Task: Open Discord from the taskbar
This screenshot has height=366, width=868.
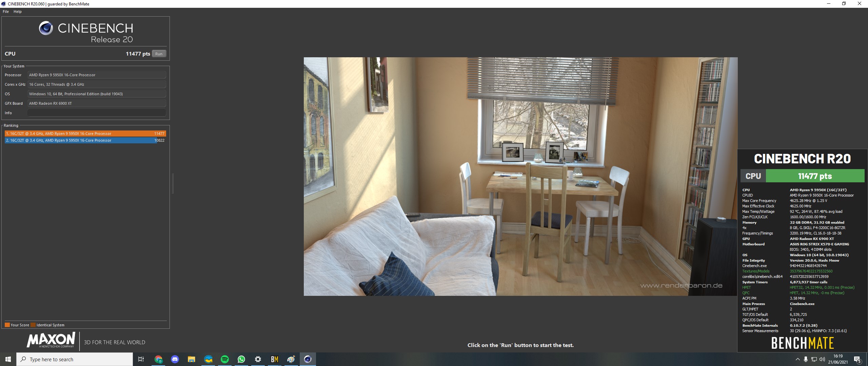Action: (x=175, y=359)
